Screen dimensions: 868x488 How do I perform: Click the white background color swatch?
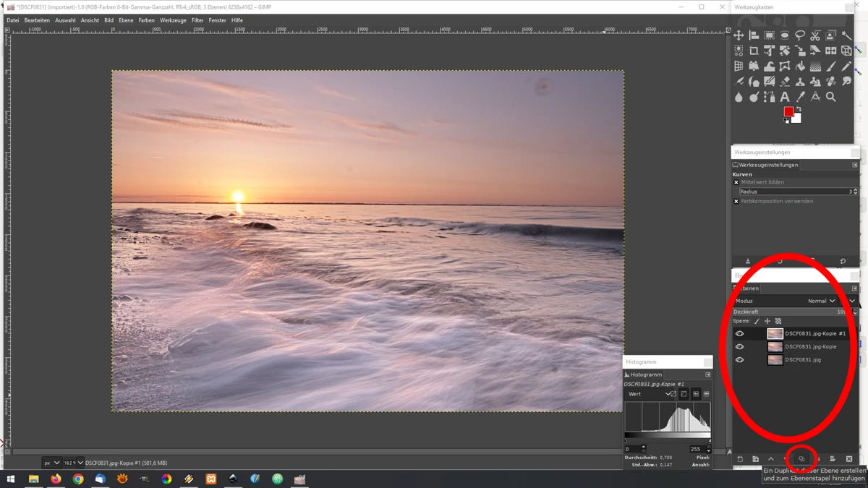coord(797,119)
